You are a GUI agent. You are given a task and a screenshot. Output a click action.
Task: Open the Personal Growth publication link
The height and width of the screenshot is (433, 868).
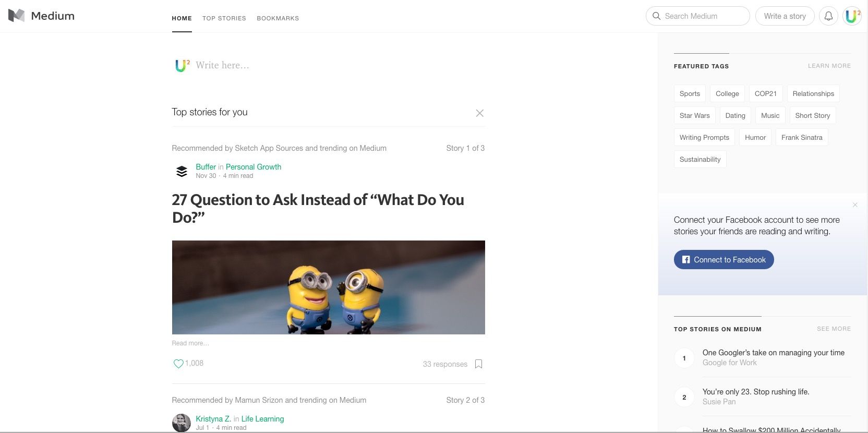[254, 167]
